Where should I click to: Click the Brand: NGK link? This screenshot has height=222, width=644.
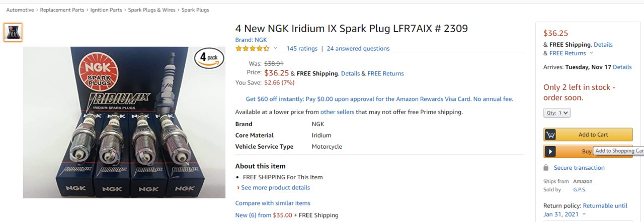251,40
